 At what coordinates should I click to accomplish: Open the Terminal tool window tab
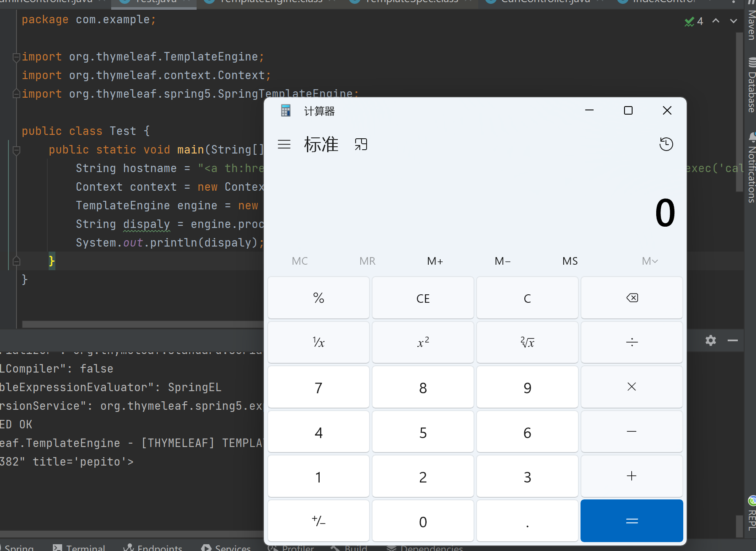pos(79,547)
